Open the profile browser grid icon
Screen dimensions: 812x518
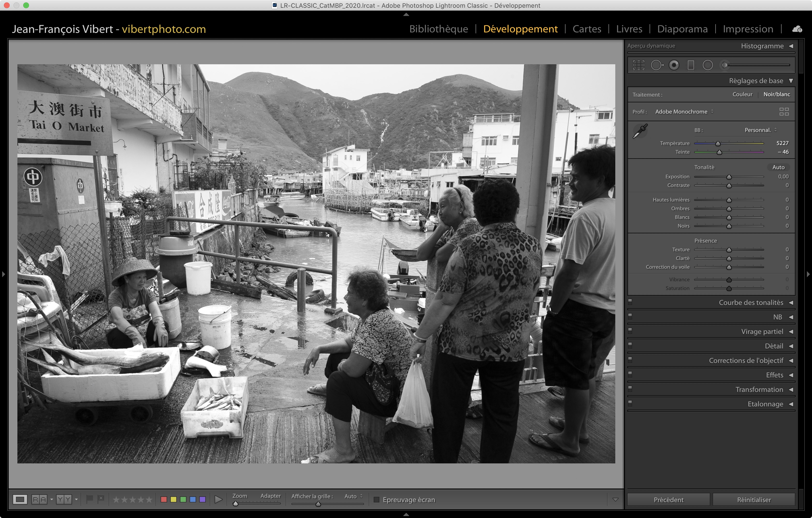pos(784,112)
